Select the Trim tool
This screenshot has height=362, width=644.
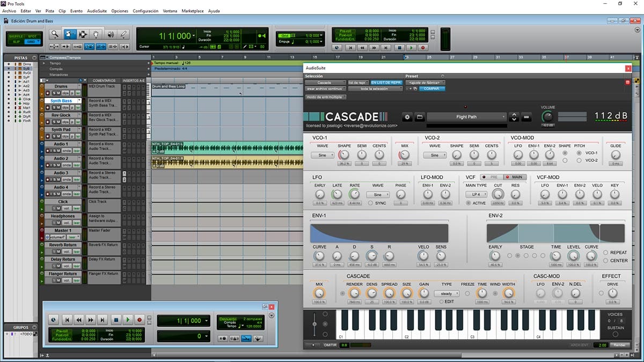coord(70,34)
